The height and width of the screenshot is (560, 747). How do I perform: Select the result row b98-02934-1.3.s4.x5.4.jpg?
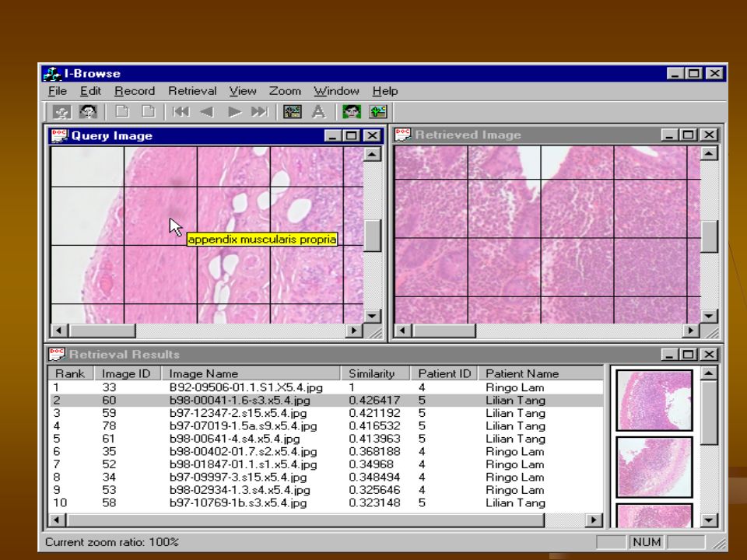coord(326,491)
